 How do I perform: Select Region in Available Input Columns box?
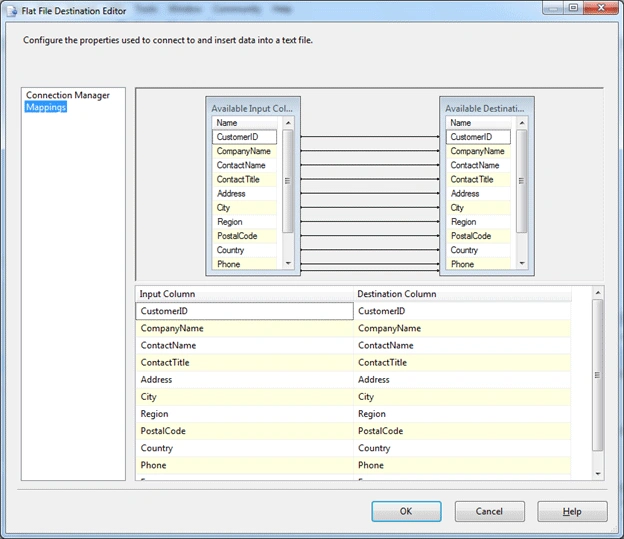[244, 222]
